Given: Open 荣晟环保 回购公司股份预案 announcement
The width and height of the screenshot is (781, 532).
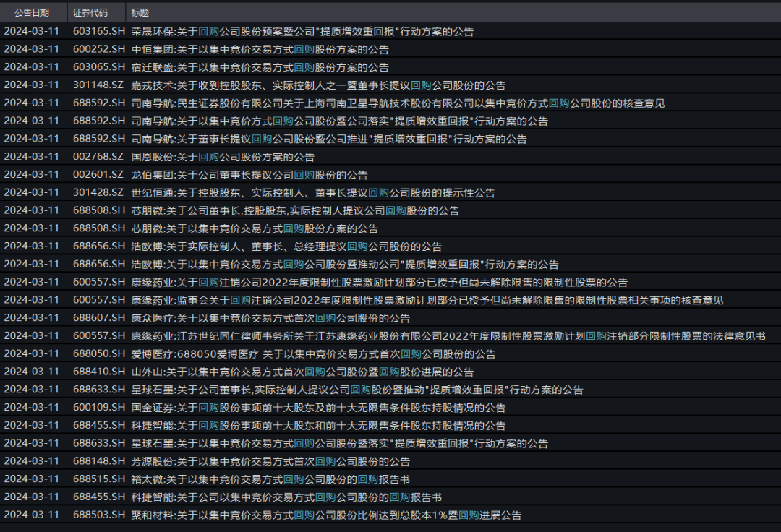Looking at the screenshot, I should pyautogui.click(x=302, y=31).
